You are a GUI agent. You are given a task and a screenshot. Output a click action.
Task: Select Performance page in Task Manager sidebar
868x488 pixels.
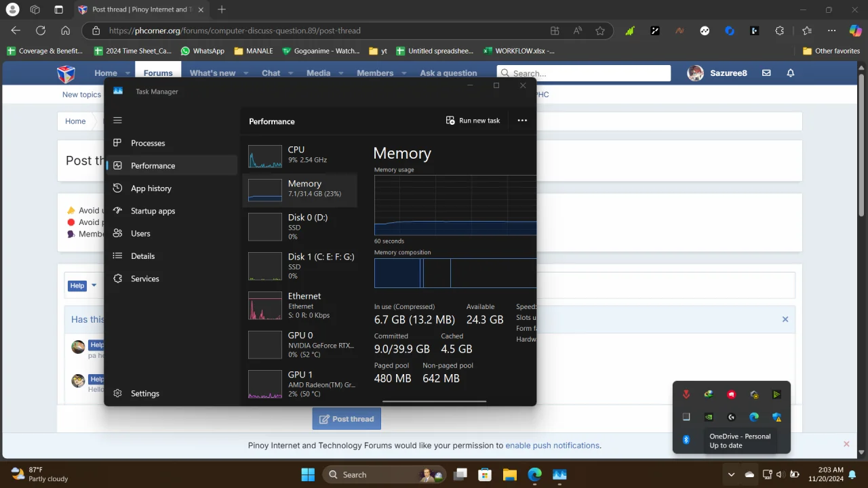[172, 165]
